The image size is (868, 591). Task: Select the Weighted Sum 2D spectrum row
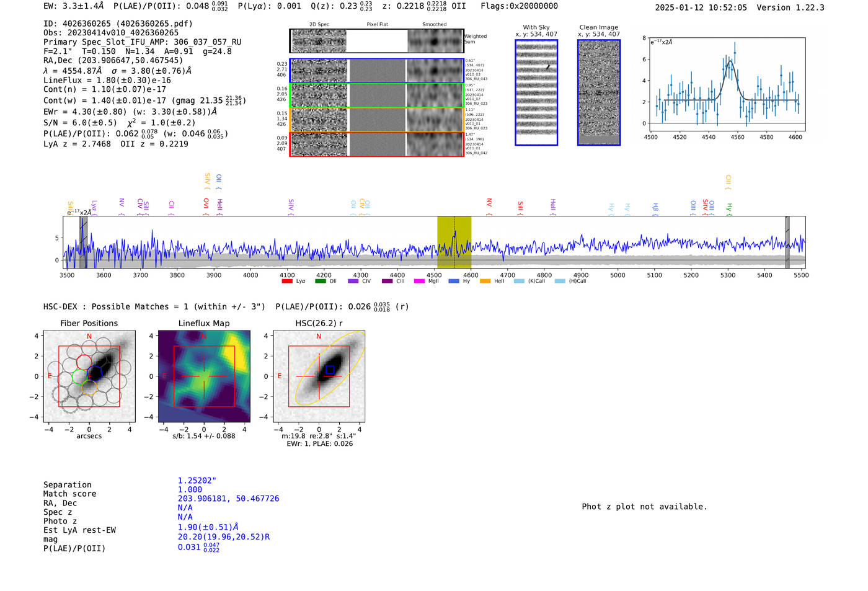377,41
